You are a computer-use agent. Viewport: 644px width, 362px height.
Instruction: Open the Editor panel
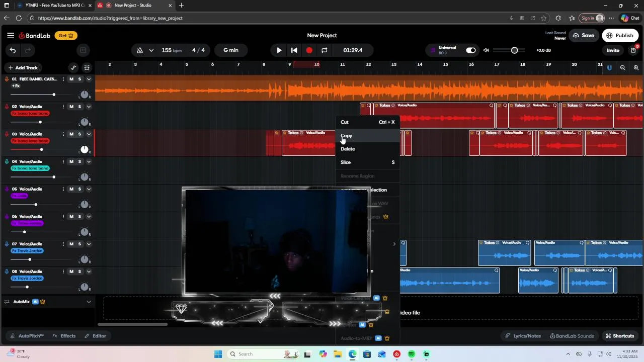pyautogui.click(x=95, y=336)
